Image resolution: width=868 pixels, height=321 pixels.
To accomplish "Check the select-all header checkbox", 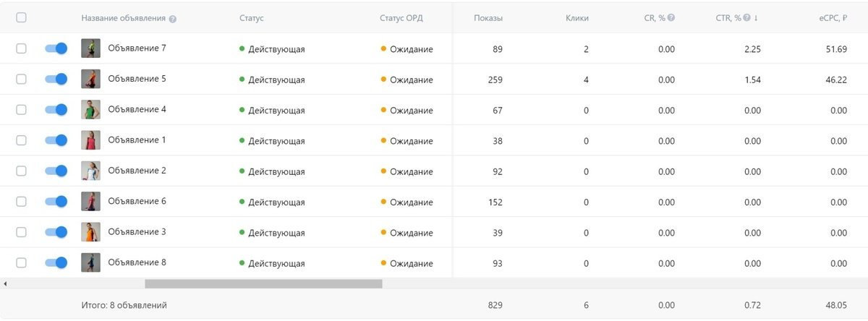I will tap(21, 18).
